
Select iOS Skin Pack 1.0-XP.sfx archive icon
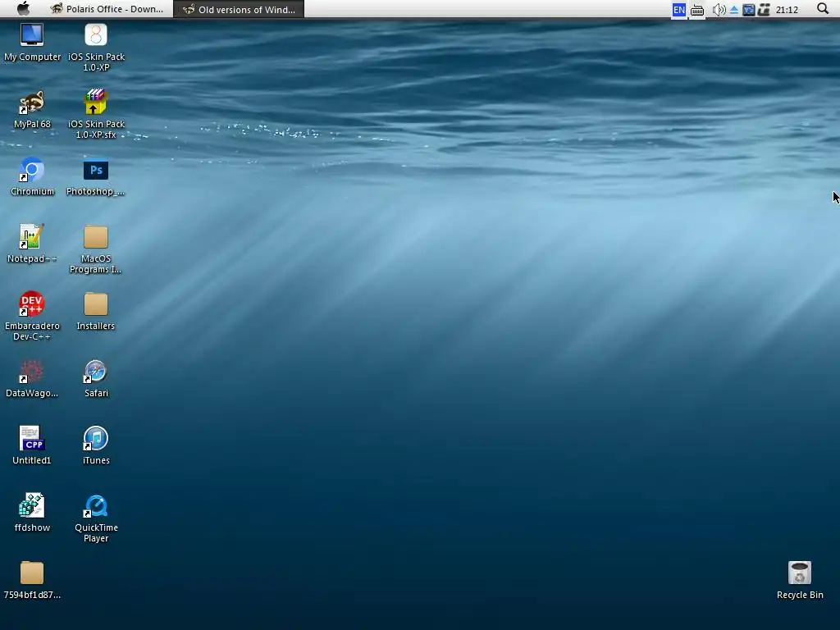96,114
